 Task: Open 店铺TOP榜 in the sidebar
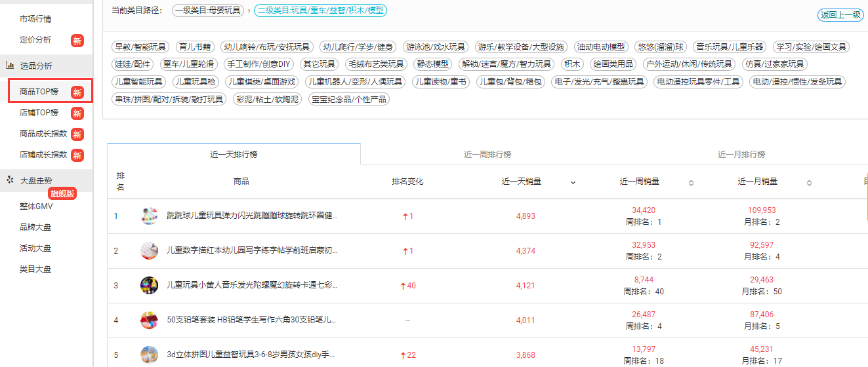point(39,113)
